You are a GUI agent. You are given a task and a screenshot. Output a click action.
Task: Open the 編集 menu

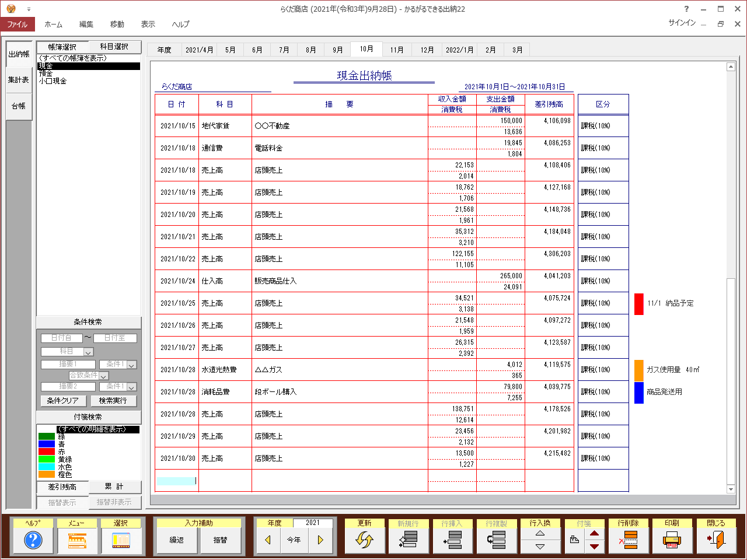coord(86,24)
